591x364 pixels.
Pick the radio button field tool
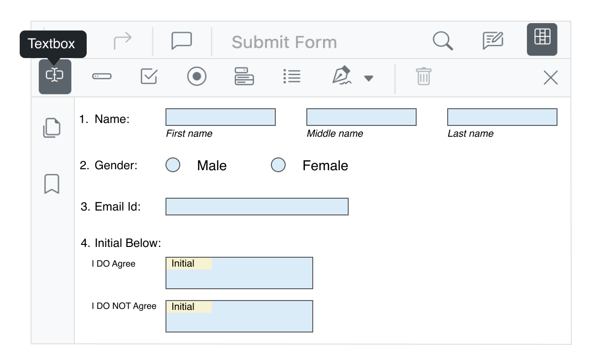[x=196, y=77]
